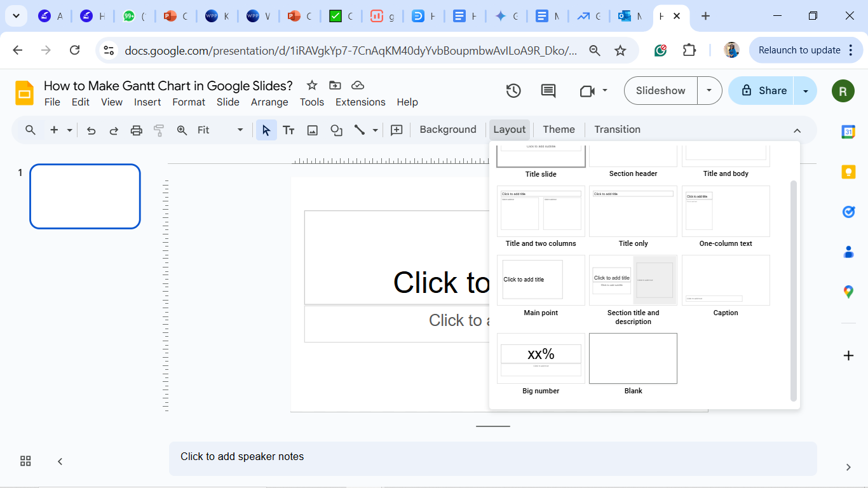Viewport: 868px width, 488px height.
Task: Open the new slide layout dropdown arrow
Action: [69, 130]
